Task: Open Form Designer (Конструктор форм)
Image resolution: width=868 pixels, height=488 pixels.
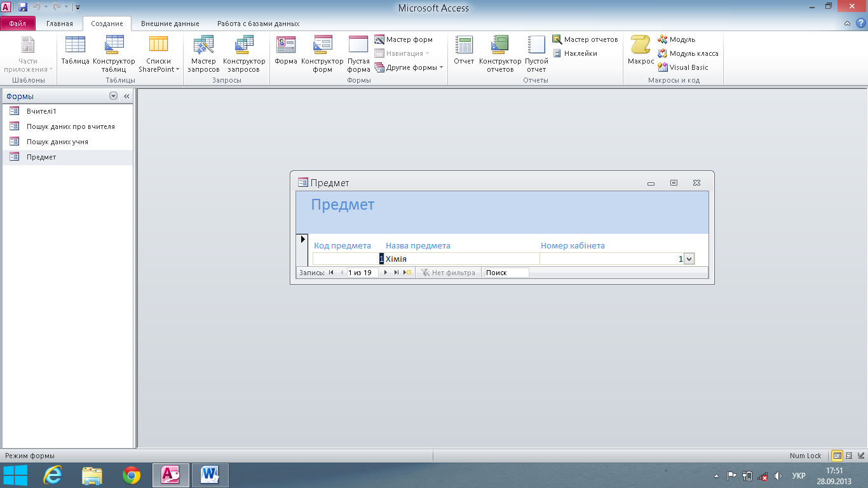Action: coord(323,54)
